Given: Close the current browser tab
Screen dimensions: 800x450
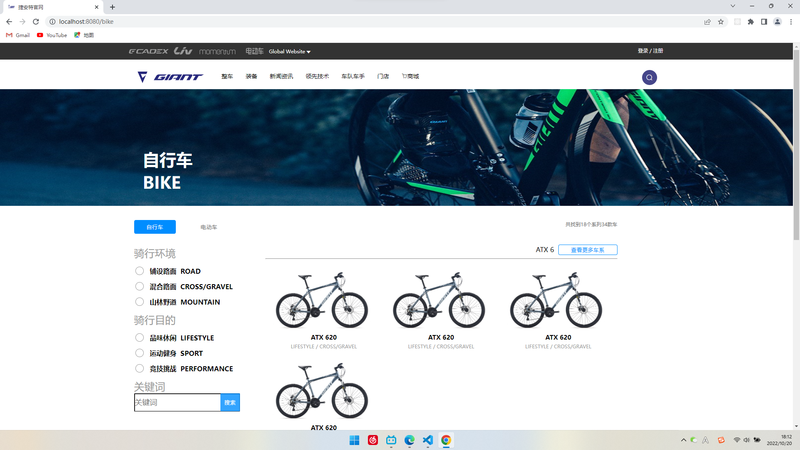Looking at the screenshot, I should 96,7.
